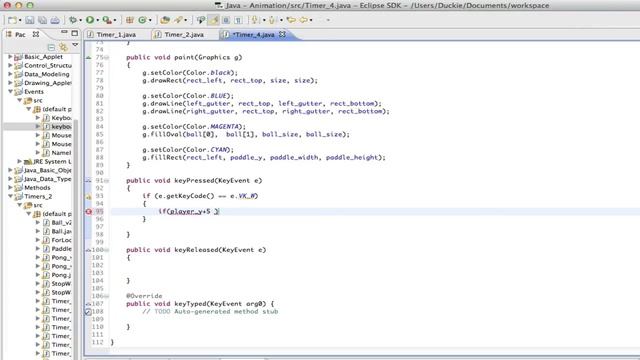This screenshot has height=360, width=640.
Task: Click 'g.setColor(Color.MAGENTA);' code line
Action: (x=194, y=127)
